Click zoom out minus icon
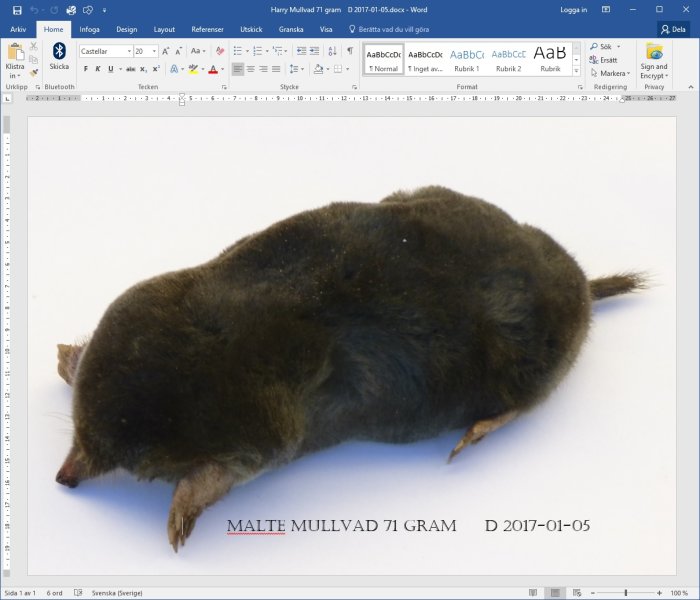700x600 pixels. pyautogui.click(x=593, y=593)
